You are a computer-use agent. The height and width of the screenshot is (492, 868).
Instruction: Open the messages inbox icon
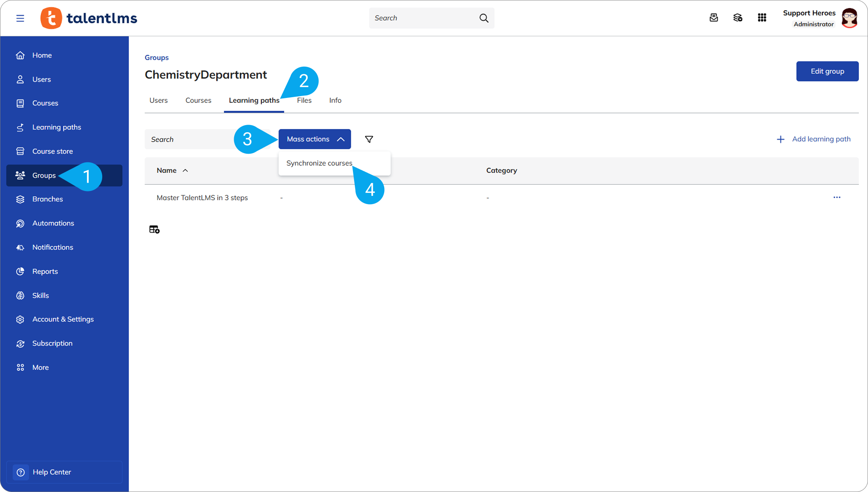pos(714,18)
